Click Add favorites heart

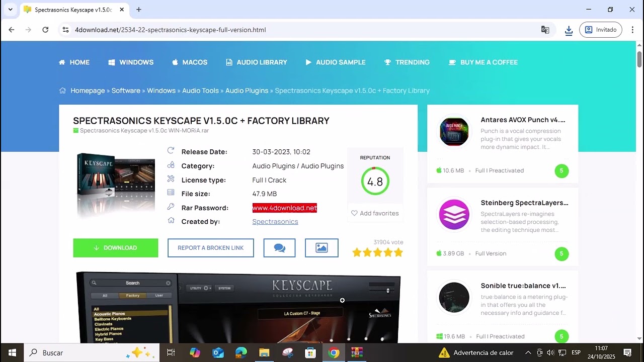coord(375,213)
